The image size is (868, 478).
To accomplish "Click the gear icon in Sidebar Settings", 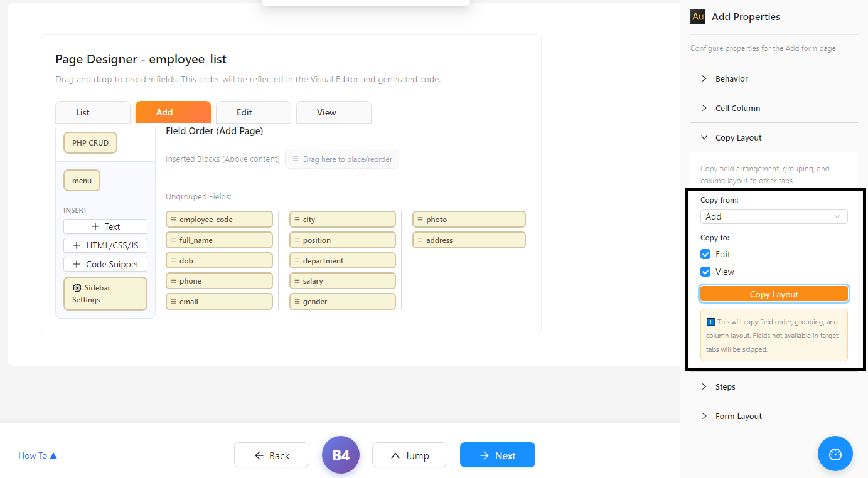I will point(77,288).
